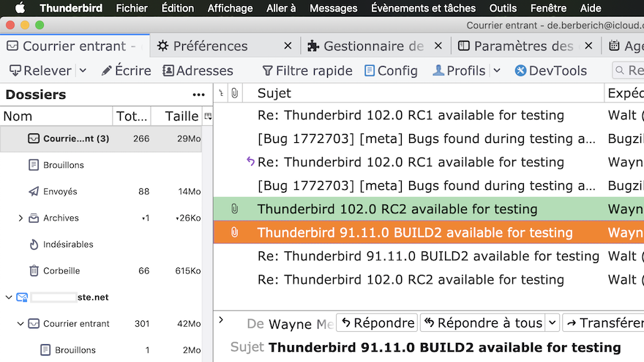644x362 pixels.
Task: Expand the Archives folder
Action: [20, 218]
